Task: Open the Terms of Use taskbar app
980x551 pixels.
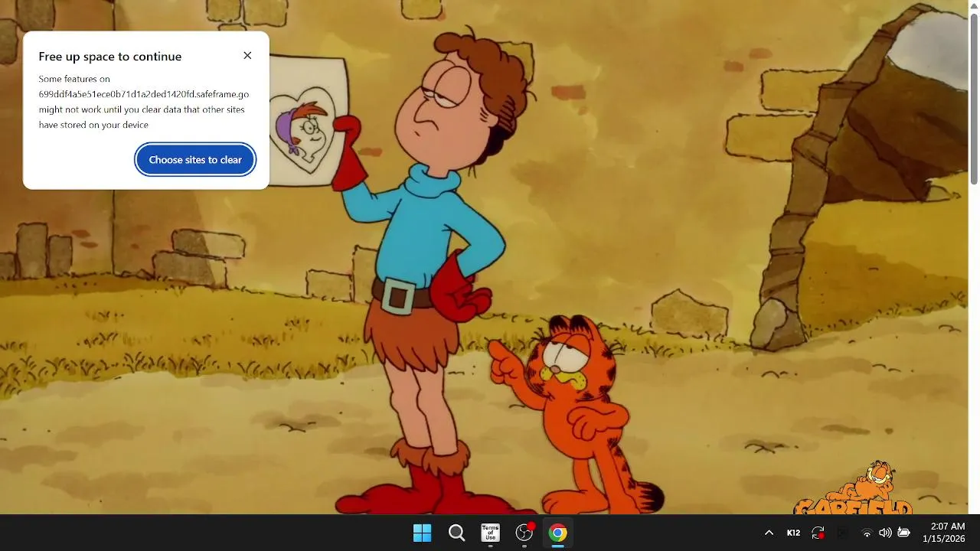Action: click(x=490, y=533)
